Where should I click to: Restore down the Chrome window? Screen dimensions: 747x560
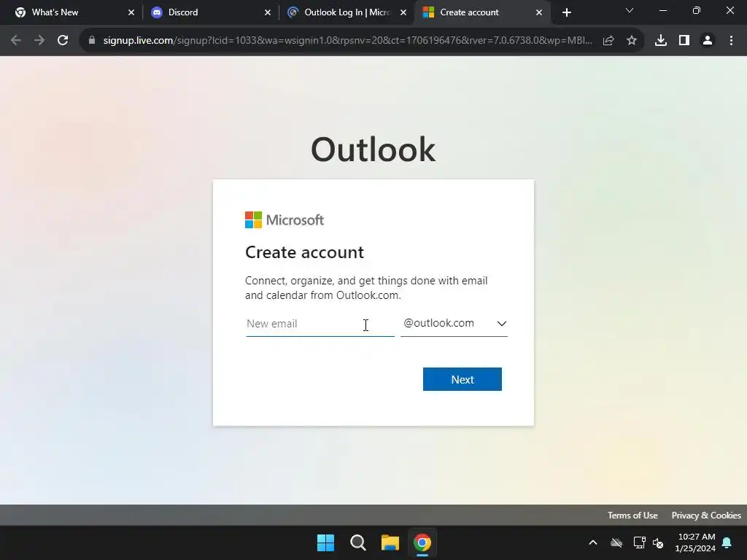(x=697, y=10)
